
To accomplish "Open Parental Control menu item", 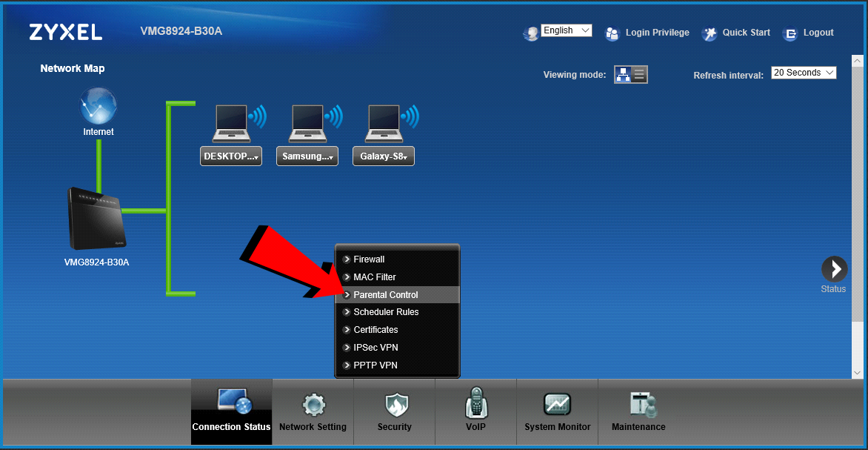I will (x=397, y=294).
